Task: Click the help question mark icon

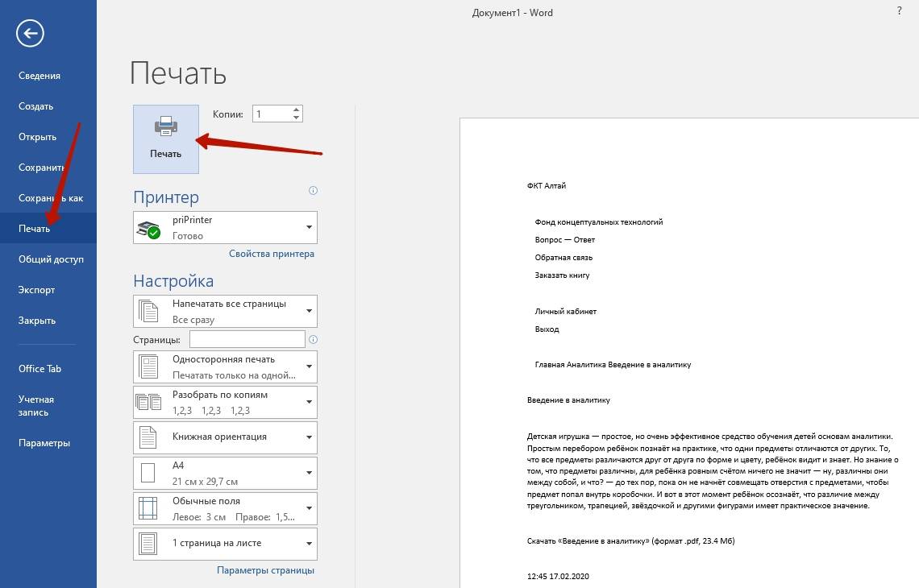Action: [x=899, y=11]
